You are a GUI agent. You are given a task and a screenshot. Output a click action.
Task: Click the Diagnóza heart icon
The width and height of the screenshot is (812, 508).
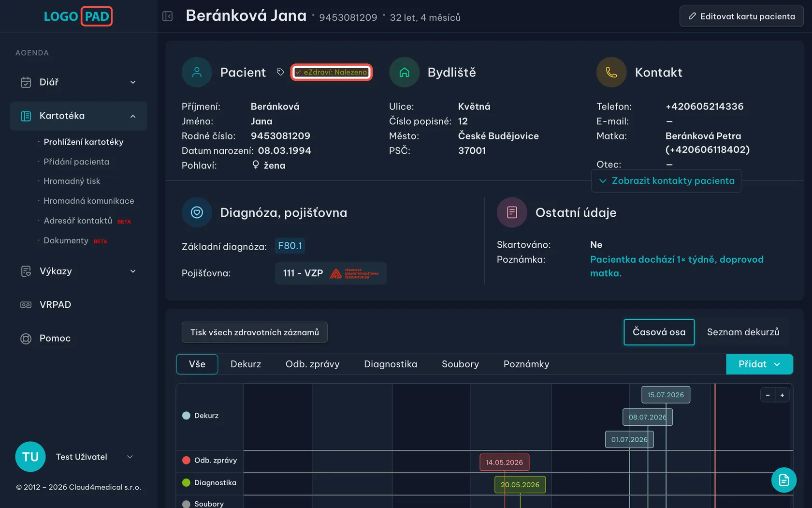pos(197,212)
